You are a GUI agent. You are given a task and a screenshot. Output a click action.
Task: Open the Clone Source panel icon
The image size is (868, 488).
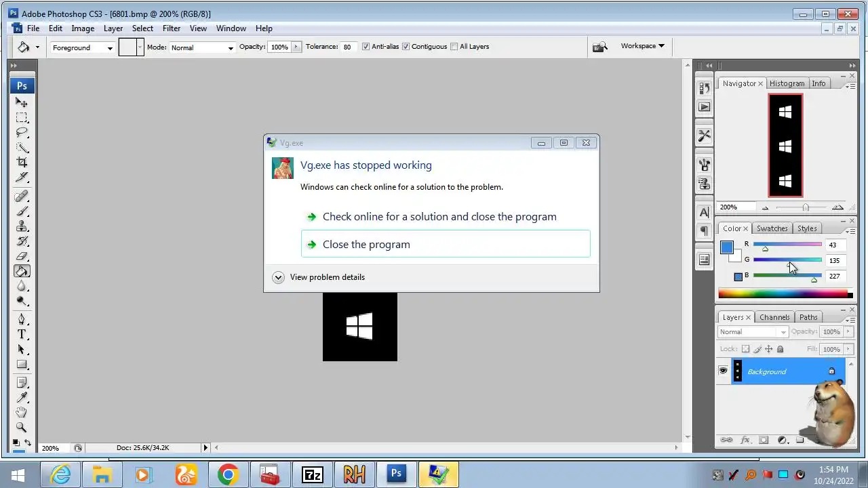pyautogui.click(x=704, y=183)
